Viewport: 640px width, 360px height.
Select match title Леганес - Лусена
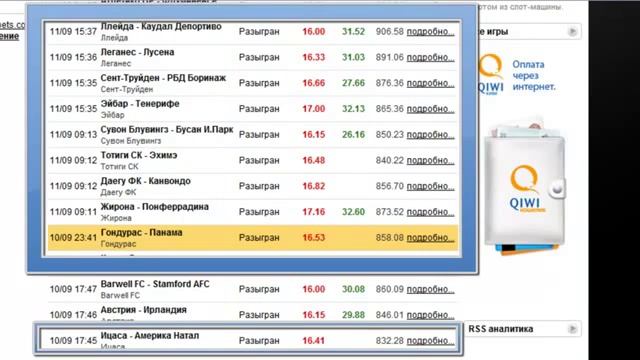[137, 52]
